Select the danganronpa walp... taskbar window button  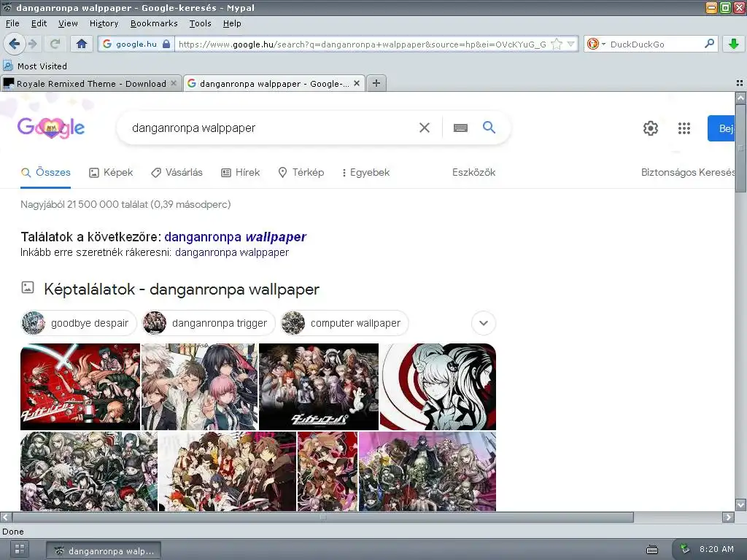point(104,551)
